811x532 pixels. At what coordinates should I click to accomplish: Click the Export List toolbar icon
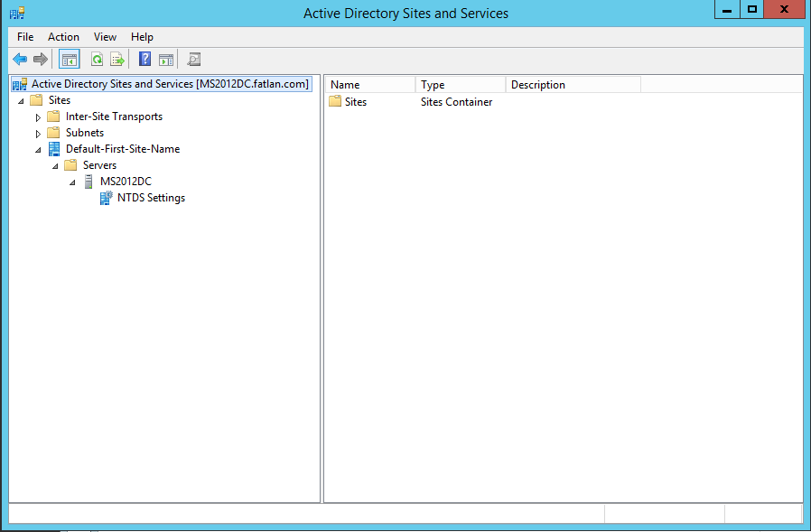(117, 60)
